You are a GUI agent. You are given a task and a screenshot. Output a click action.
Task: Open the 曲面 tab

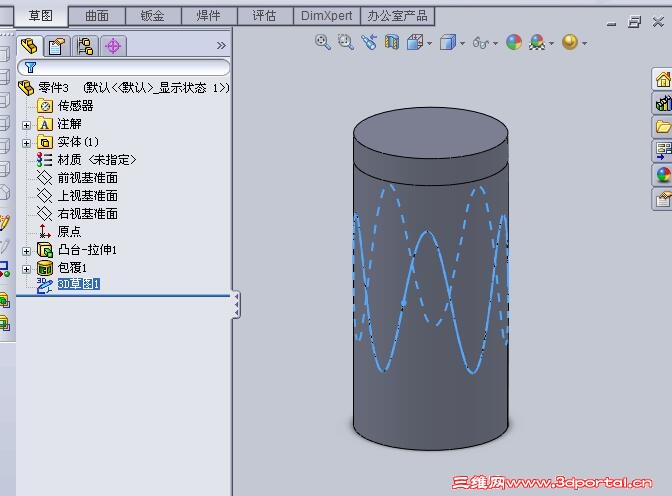[x=97, y=16]
